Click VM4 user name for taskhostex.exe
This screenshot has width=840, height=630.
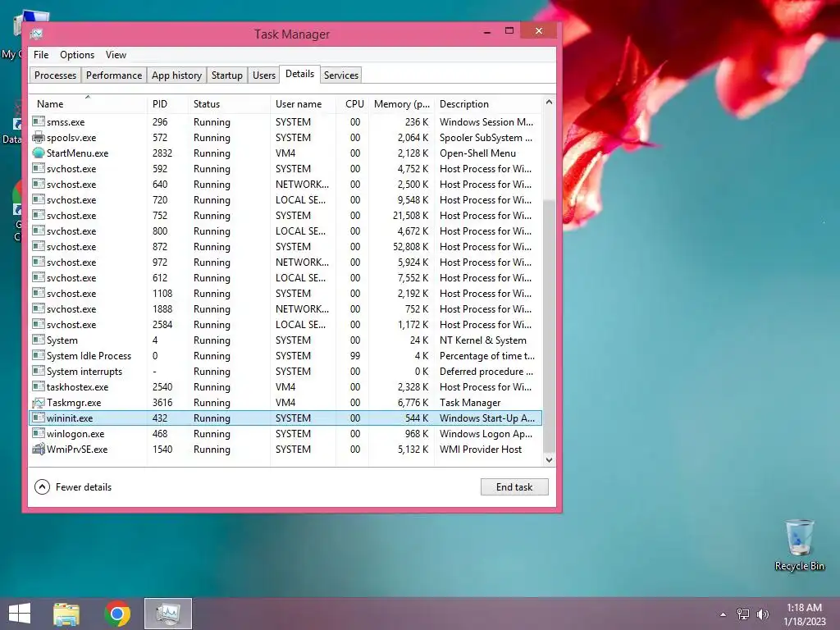point(285,386)
